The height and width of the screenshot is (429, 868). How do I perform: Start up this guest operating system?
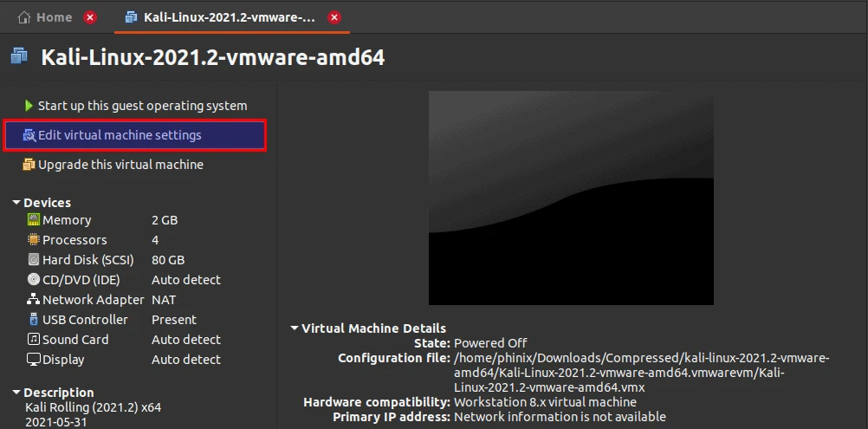[x=142, y=106]
